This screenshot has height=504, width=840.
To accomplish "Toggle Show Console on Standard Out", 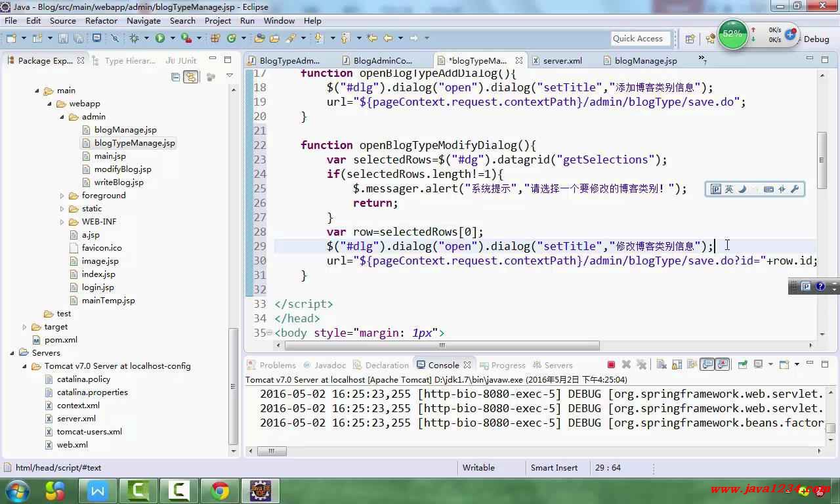I will coord(707,364).
